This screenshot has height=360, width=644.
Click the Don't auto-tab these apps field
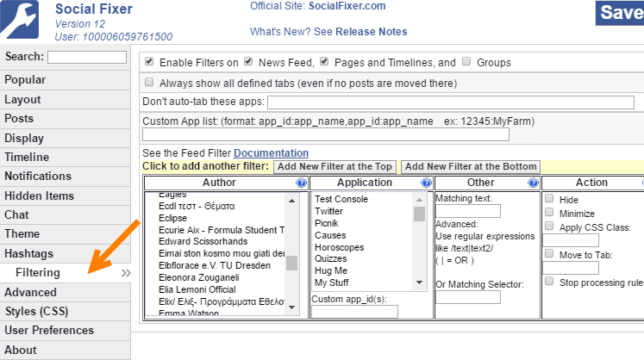click(x=451, y=102)
